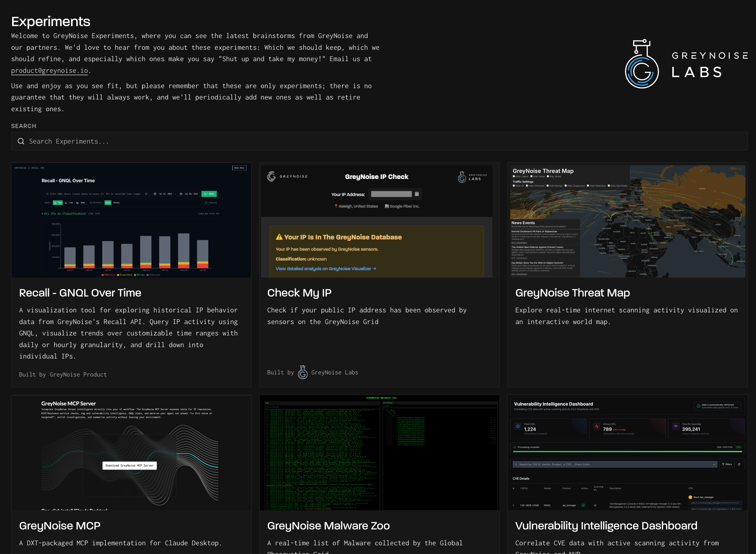
Task: Click the "Recall - GNQL Over Time" card title
Action: 80,293
